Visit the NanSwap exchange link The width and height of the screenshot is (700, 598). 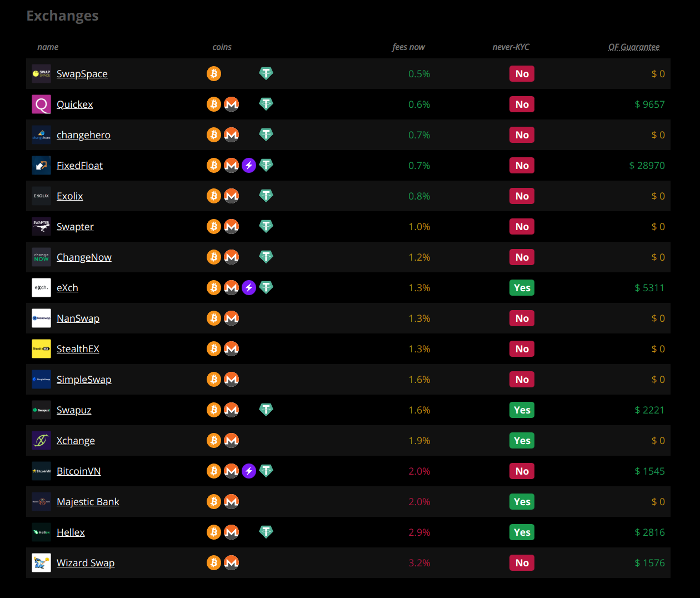pos(78,318)
